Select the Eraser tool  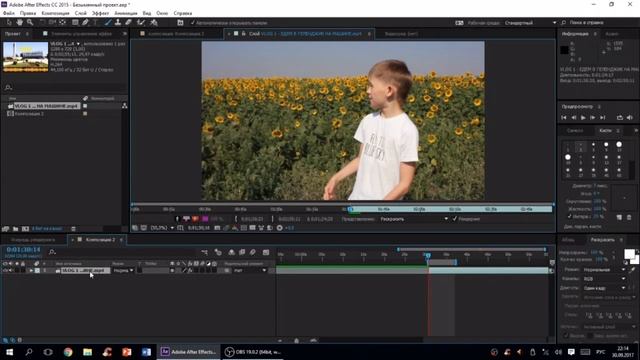(x=128, y=22)
